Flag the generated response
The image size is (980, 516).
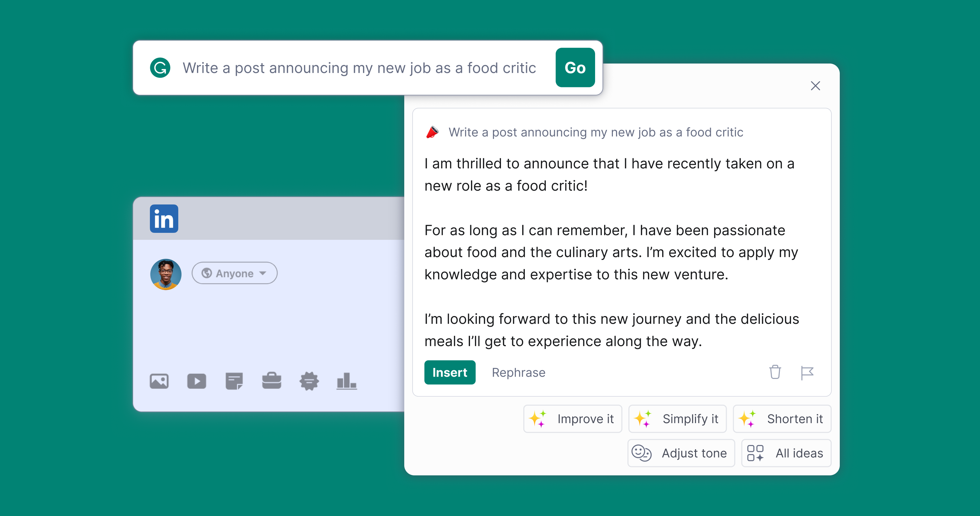pyautogui.click(x=807, y=372)
